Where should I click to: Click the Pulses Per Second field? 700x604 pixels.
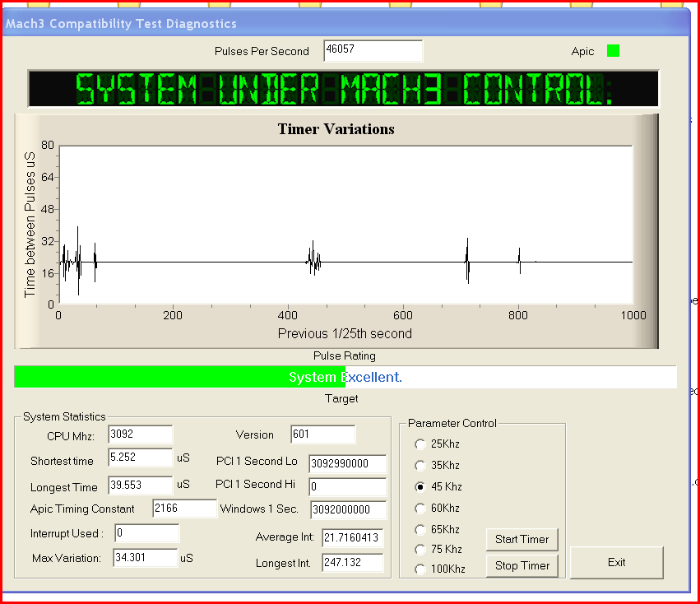(x=373, y=50)
